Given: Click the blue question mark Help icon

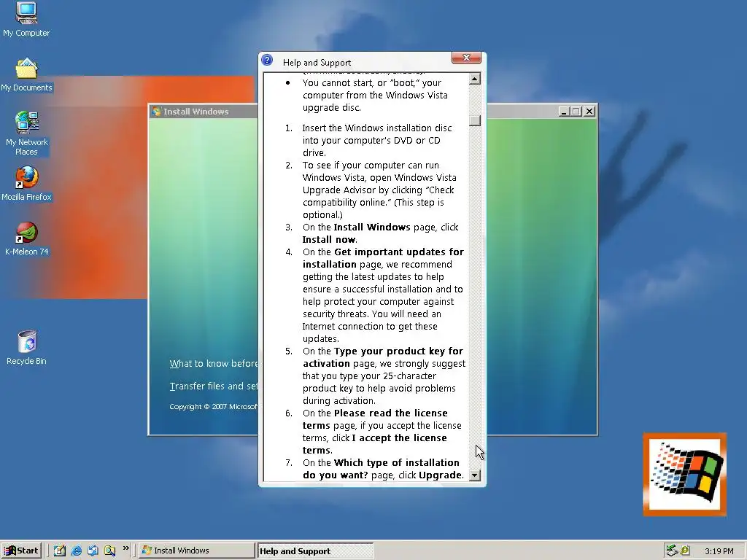Looking at the screenshot, I should click(x=267, y=60).
